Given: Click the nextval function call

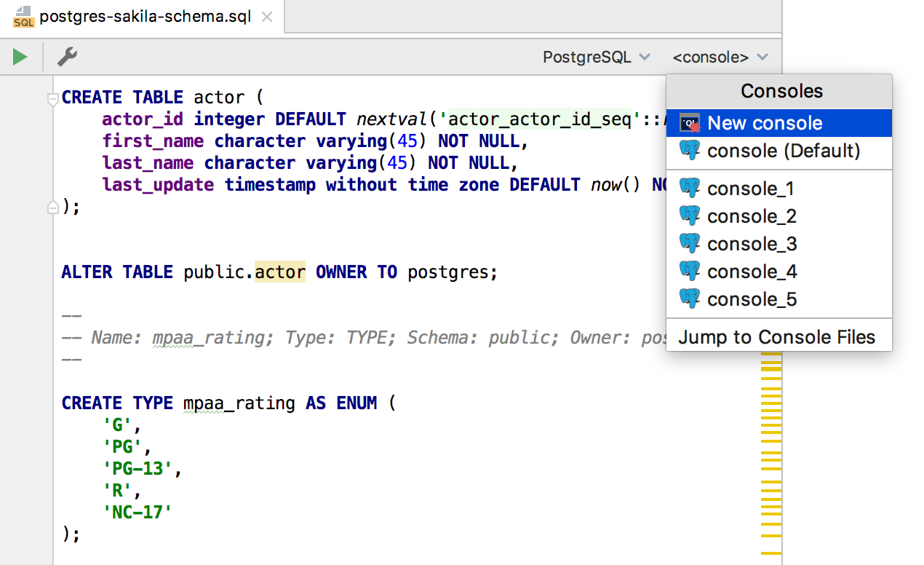Looking at the screenshot, I should 392,119.
